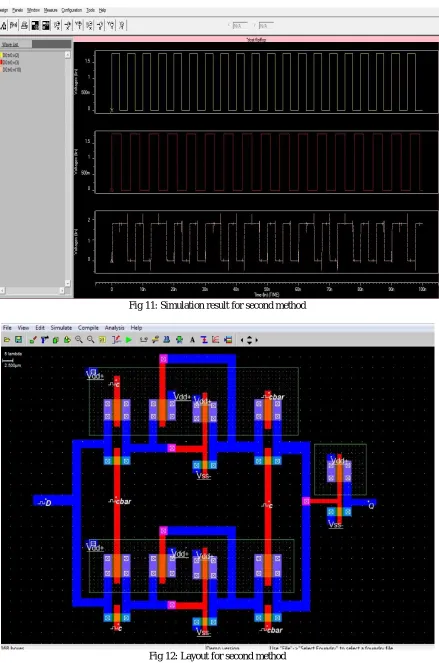Click the MOS characteristics graph icon

point(215,340)
